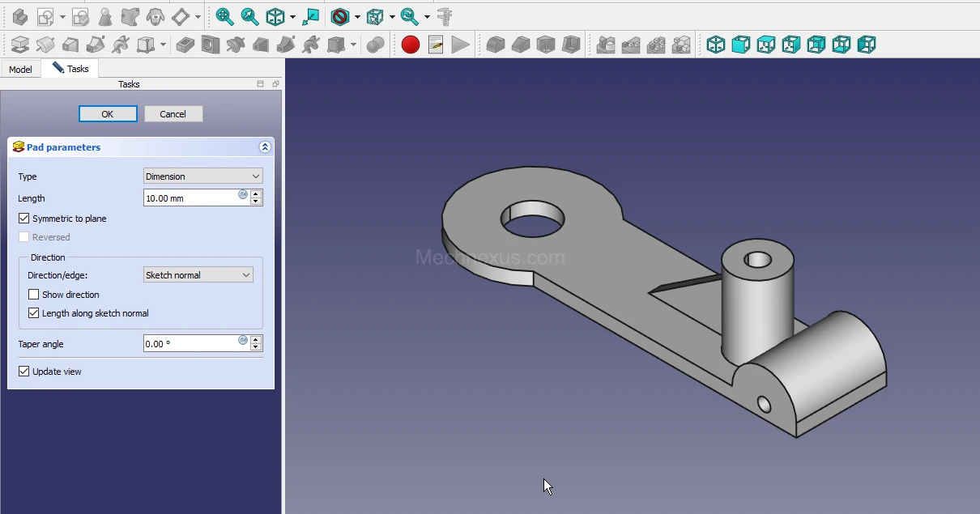
Task: Uncheck the Update view checkbox
Action: tap(24, 372)
